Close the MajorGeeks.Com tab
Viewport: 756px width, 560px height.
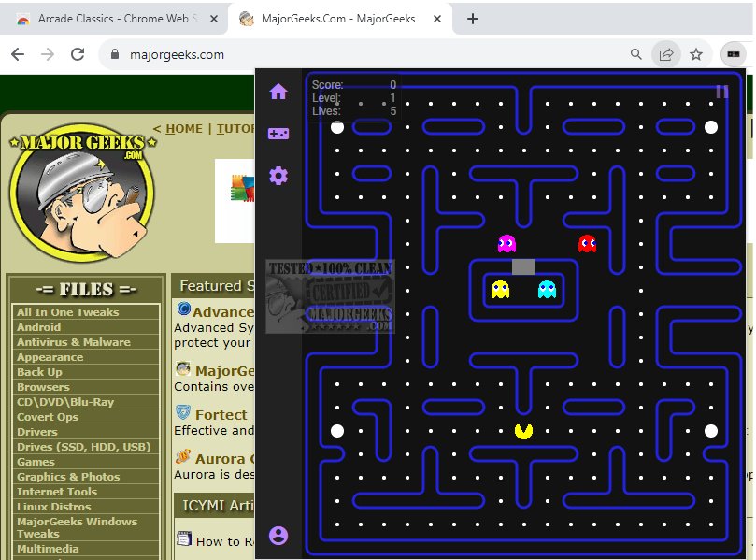tap(436, 19)
